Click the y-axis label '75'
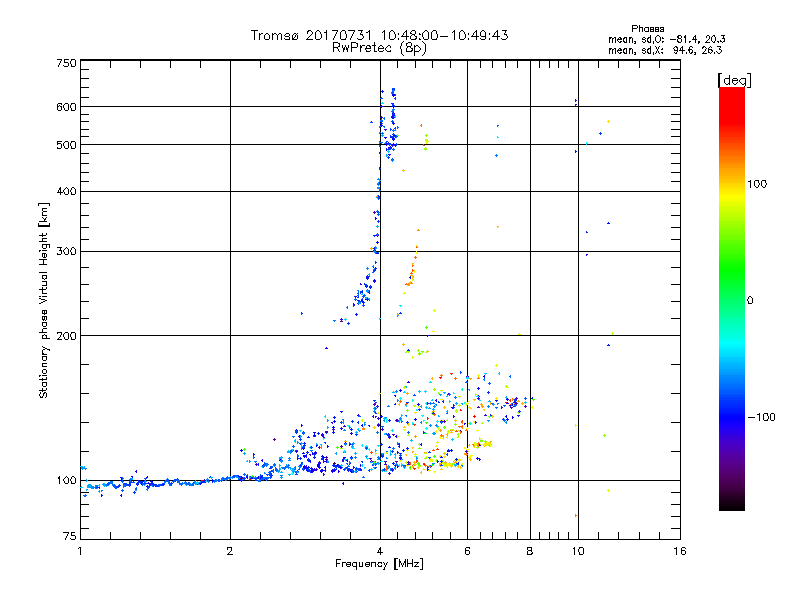Viewport: 800px width, 600px height. click(x=70, y=536)
